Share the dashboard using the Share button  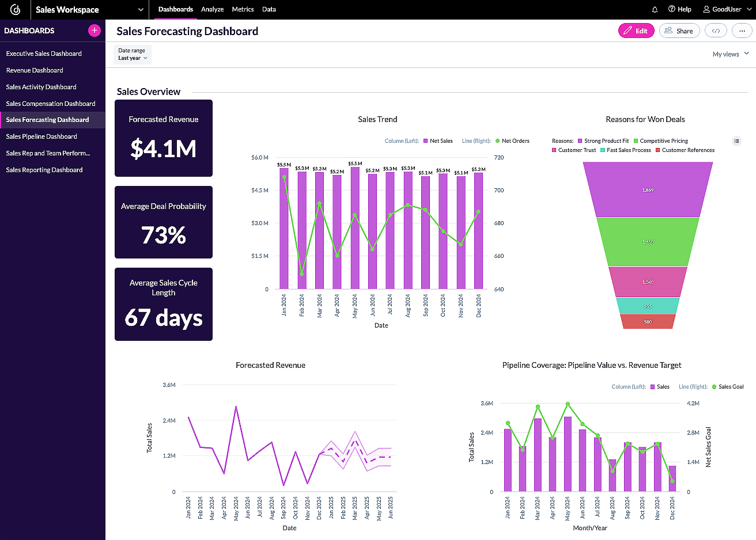(x=679, y=31)
